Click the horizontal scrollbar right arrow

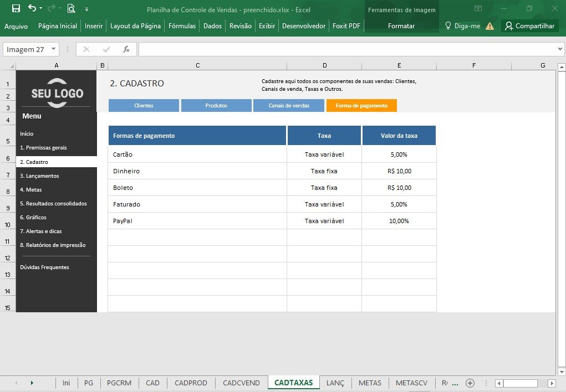coord(552,383)
